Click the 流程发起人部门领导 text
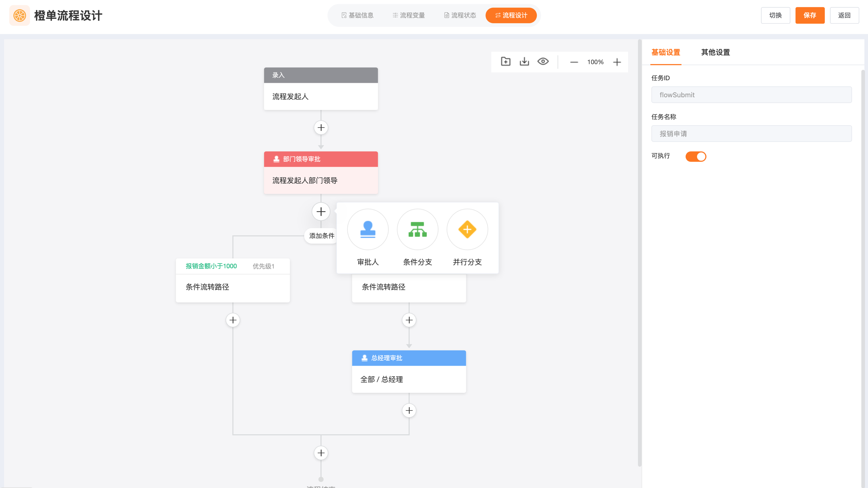 click(305, 181)
